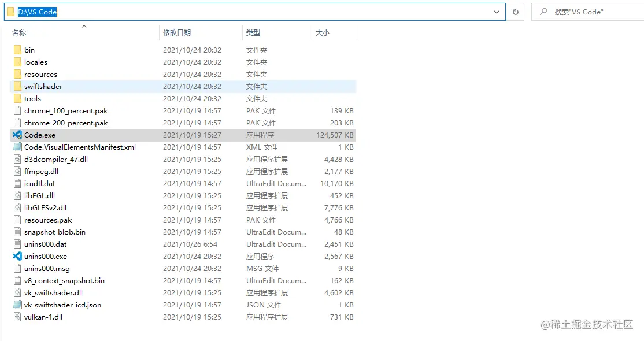Screen dimensions: 644x341
Task: Open the address bar history dropdown
Action: coord(497,12)
